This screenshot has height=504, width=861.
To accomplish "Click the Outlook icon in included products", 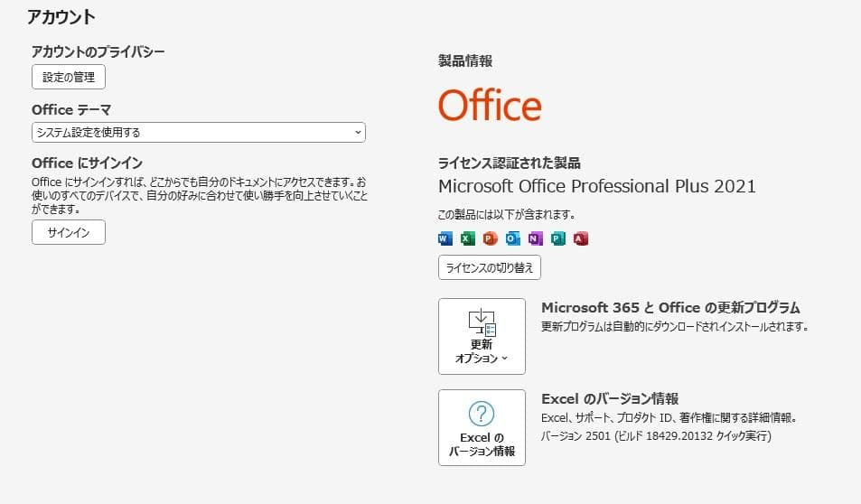I will pos(512,238).
